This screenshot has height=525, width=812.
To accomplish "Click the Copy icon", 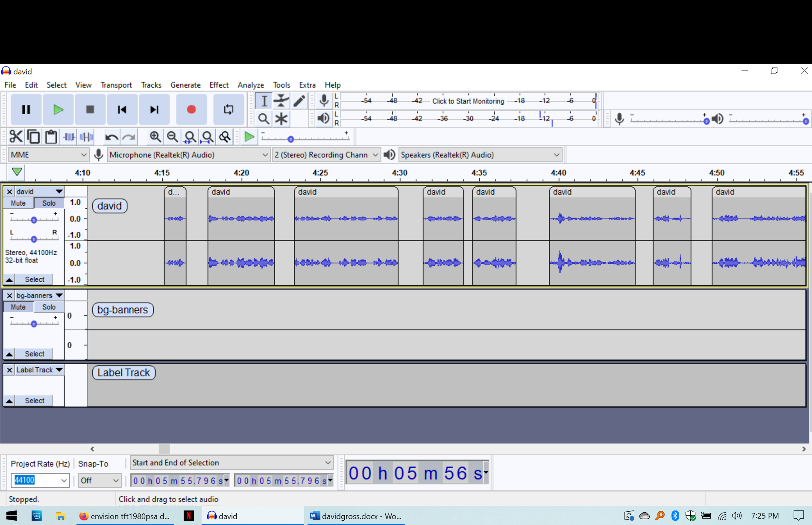I will click(x=33, y=137).
